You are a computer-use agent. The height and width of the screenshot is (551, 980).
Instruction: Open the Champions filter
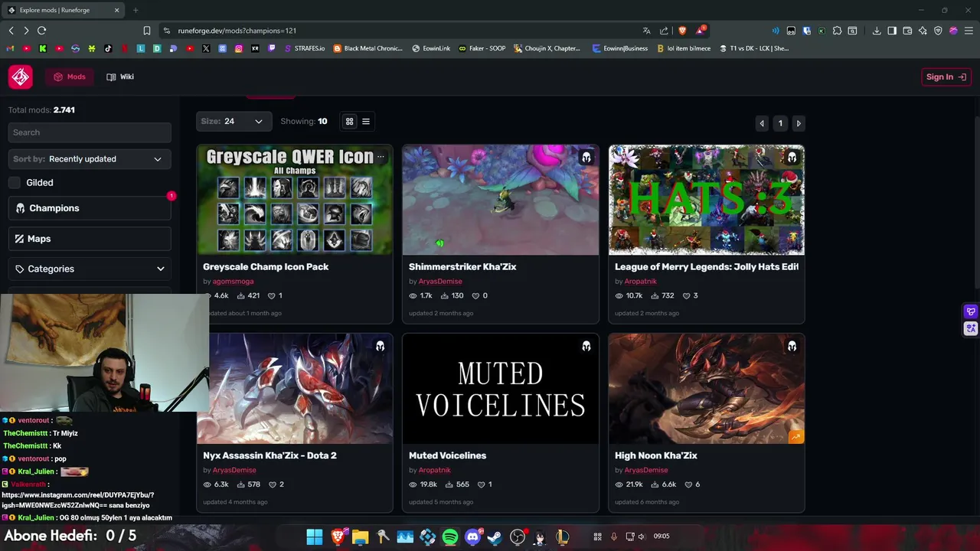point(90,208)
